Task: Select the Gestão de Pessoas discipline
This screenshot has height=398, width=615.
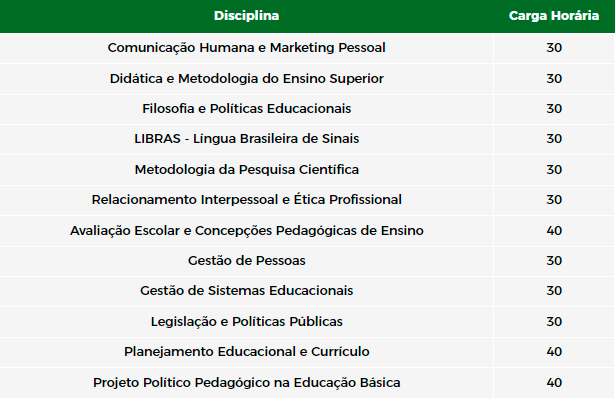Action: [246, 260]
